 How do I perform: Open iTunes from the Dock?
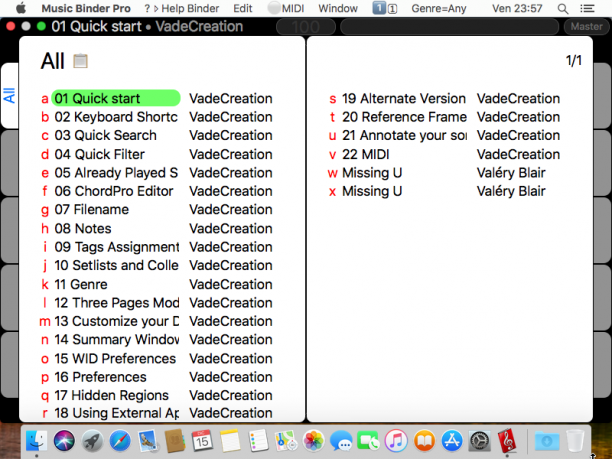[396, 441]
